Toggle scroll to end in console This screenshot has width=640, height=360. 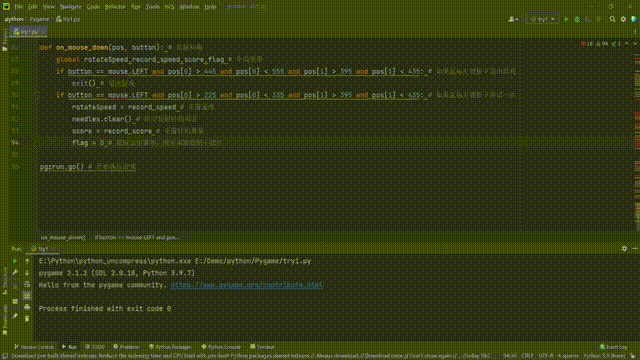point(27,296)
